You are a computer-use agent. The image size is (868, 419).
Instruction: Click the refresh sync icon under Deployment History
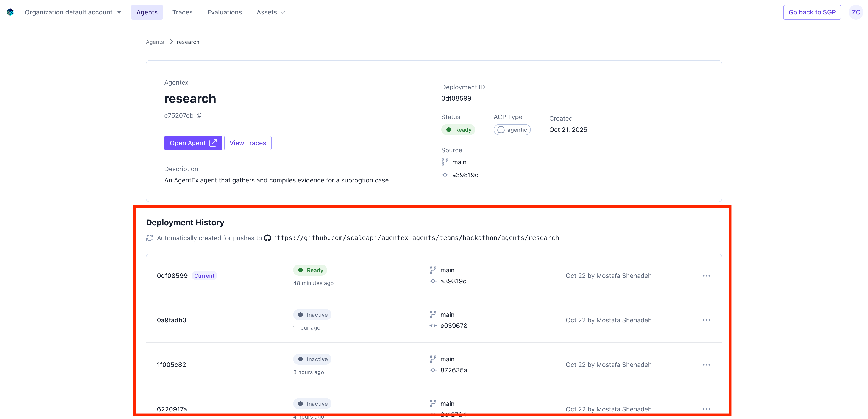pyautogui.click(x=150, y=238)
